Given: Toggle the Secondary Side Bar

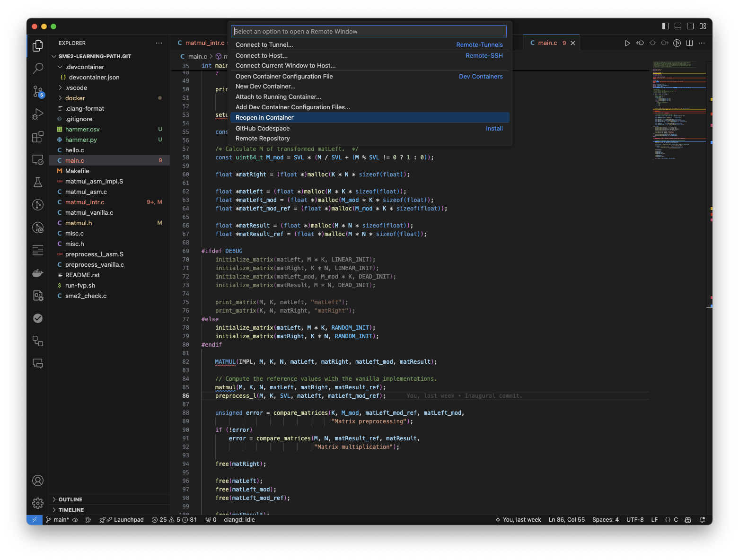Looking at the screenshot, I should [x=690, y=26].
